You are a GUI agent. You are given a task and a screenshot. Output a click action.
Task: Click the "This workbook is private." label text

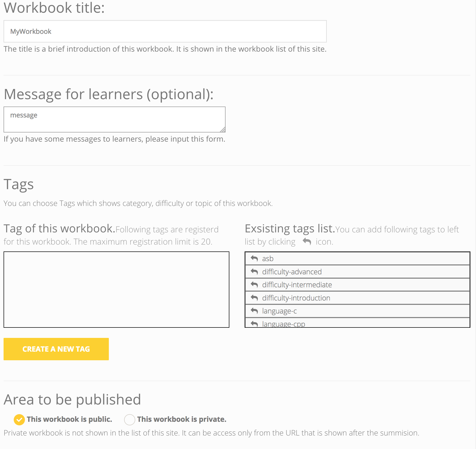[x=182, y=419]
